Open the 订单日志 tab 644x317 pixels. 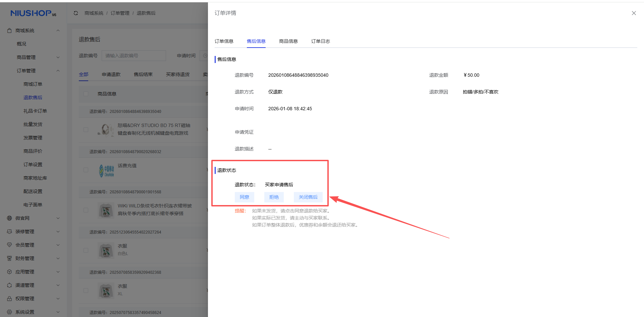[320, 41]
